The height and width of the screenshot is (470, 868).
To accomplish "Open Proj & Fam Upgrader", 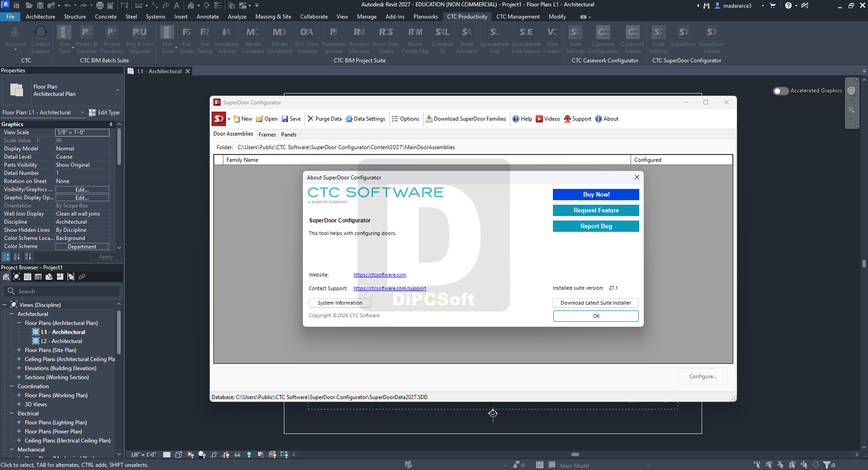I will 140,40.
